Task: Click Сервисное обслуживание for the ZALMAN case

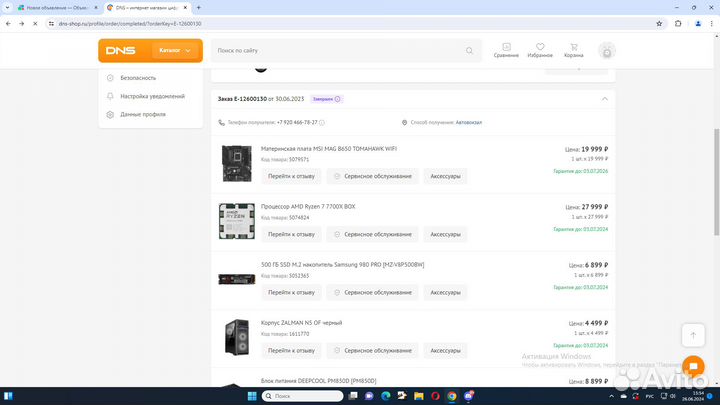Action: [372, 350]
